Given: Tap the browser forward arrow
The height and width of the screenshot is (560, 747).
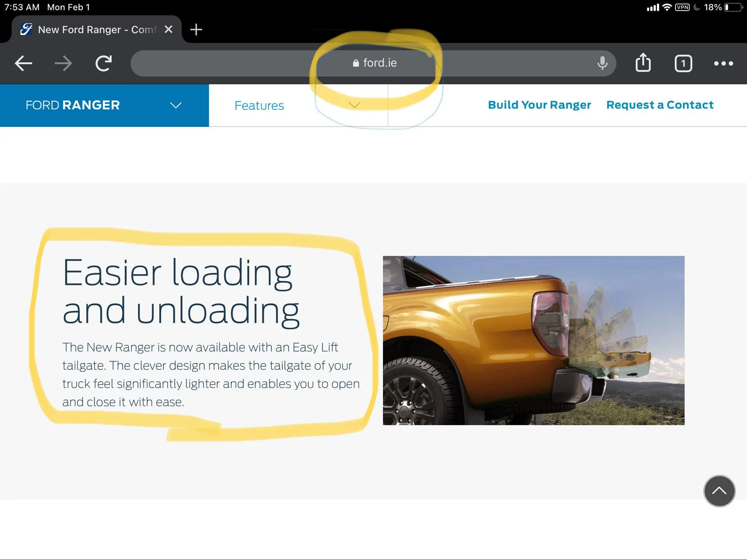Looking at the screenshot, I should click(x=63, y=63).
